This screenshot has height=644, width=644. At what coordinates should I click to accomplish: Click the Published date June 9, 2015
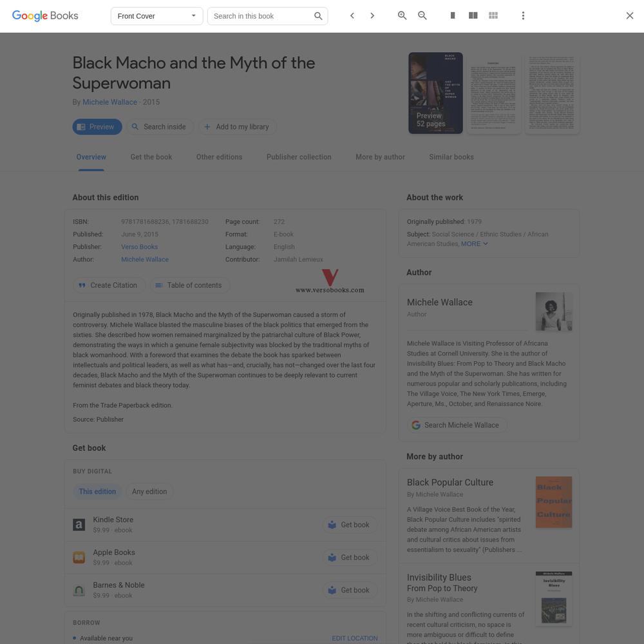(x=140, y=234)
